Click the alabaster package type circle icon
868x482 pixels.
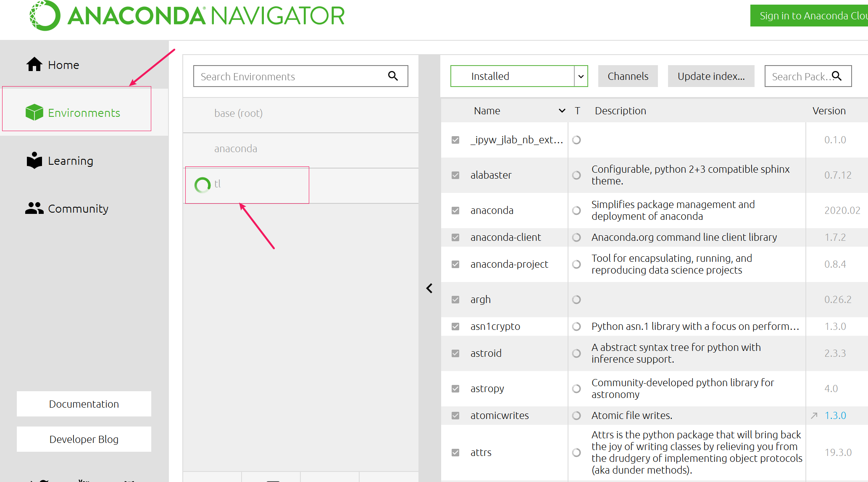pos(576,175)
